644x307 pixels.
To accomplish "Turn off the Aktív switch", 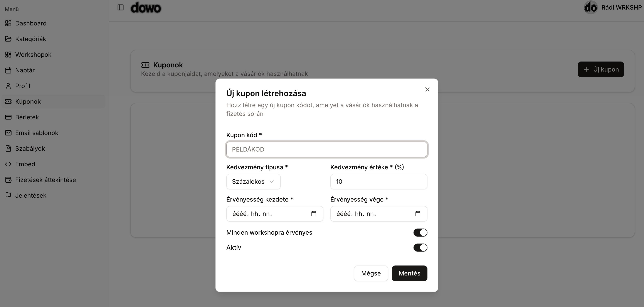I will coord(420,248).
